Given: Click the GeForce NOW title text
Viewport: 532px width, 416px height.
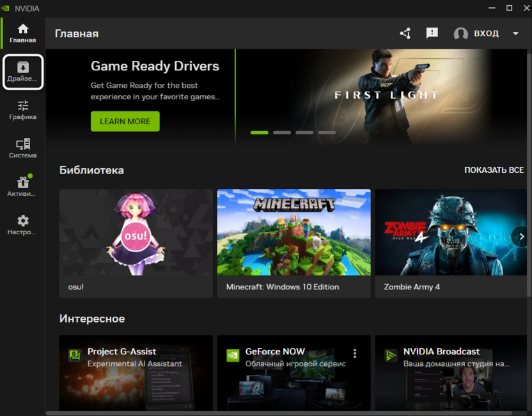Looking at the screenshot, I should pos(275,351).
